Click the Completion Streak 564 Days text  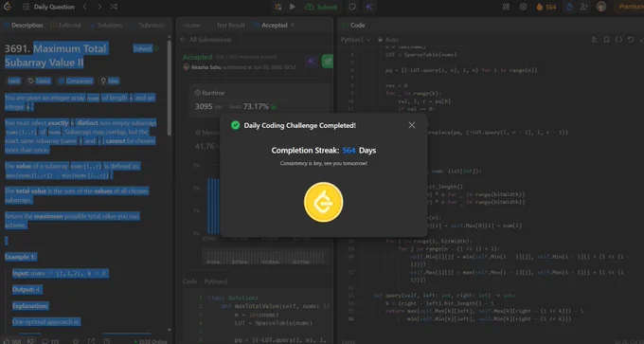(323, 151)
